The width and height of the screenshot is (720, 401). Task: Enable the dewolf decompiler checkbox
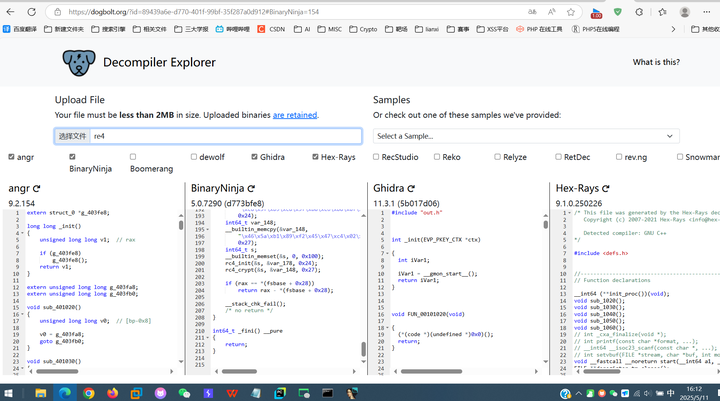point(194,157)
